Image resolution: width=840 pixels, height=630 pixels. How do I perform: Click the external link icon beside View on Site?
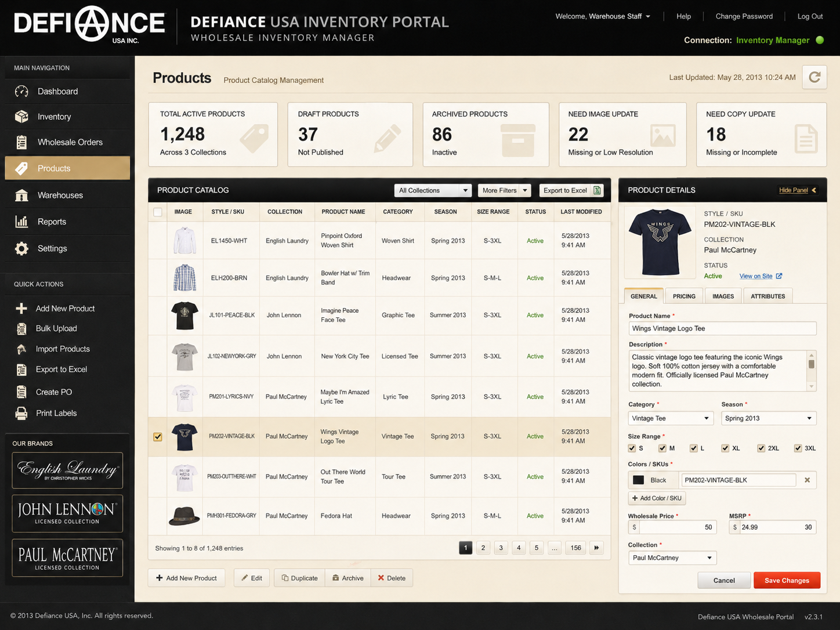tap(779, 276)
